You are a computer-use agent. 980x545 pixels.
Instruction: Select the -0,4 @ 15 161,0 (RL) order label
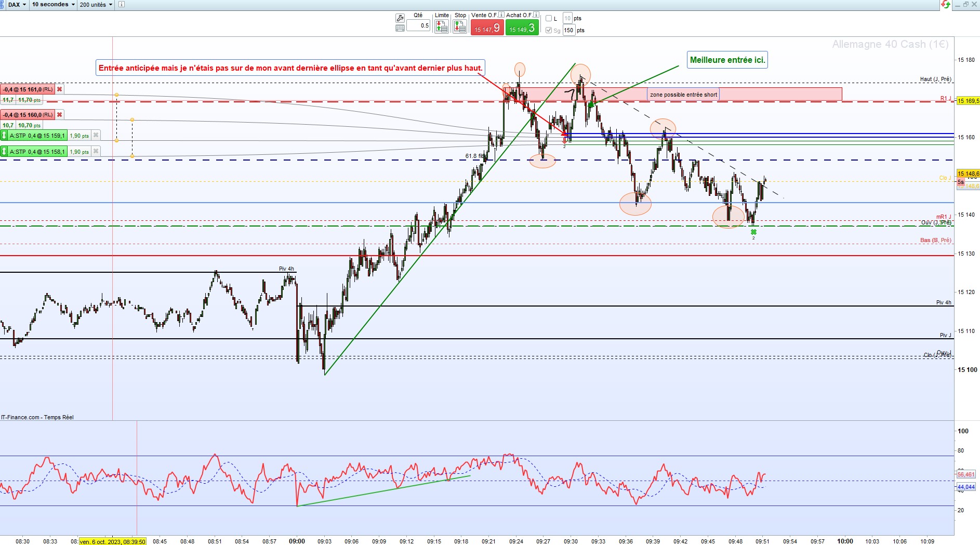point(28,89)
